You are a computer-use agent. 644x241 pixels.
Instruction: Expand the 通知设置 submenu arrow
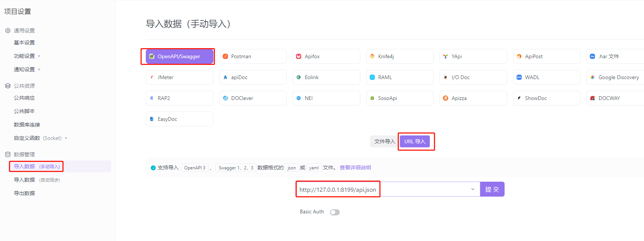[39, 69]
